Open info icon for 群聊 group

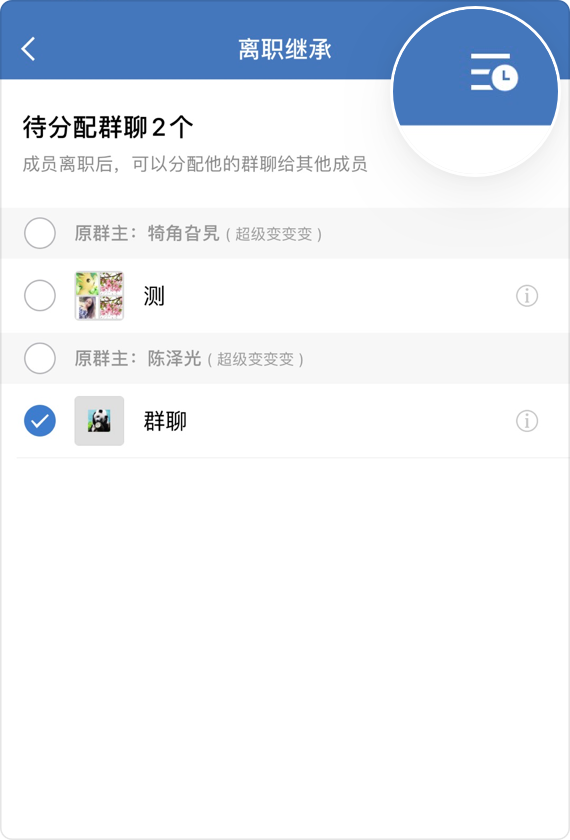pos(527,421)
